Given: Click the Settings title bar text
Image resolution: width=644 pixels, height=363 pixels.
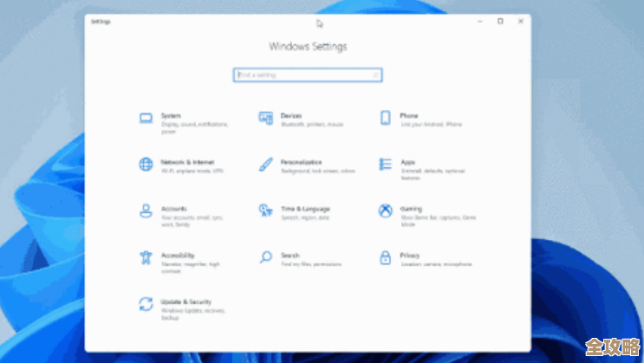Looking at the screenshot, I should [101, 22].
